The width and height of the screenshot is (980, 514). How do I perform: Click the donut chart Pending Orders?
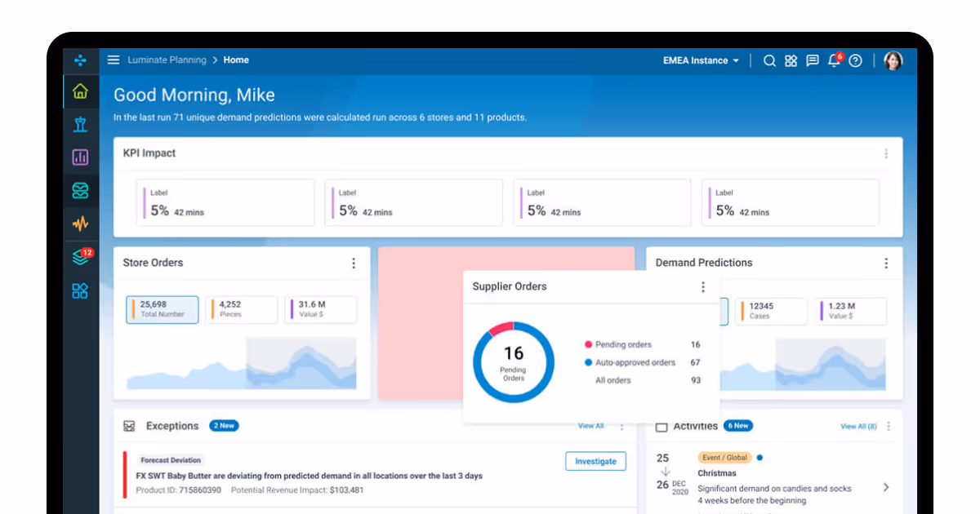(513, 362)
